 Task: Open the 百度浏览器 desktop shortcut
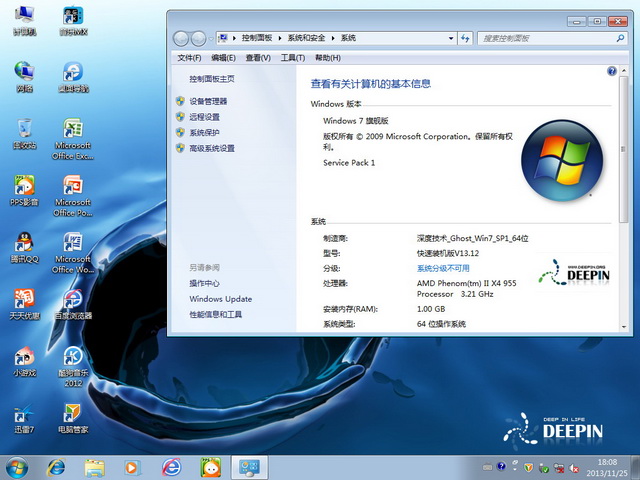click(73, 304)
